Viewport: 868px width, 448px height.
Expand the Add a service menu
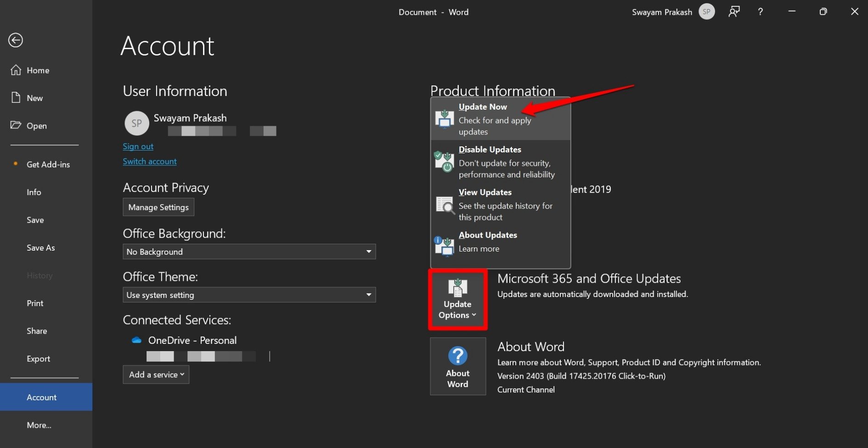pos(156,375)
